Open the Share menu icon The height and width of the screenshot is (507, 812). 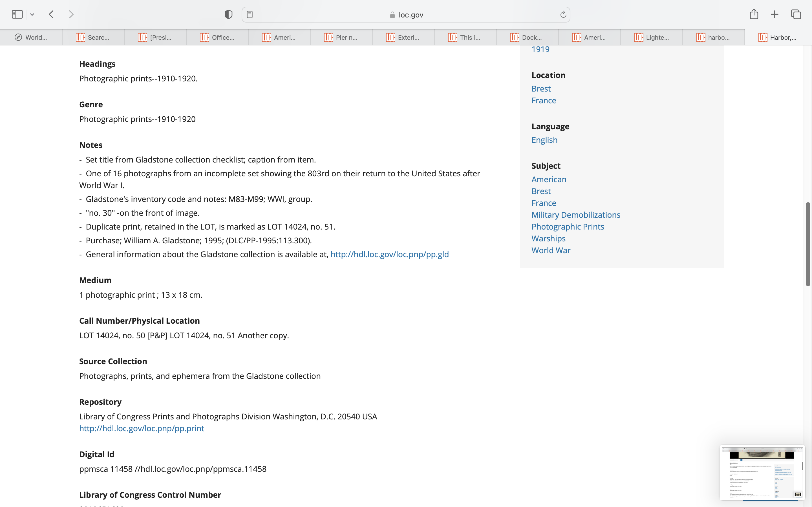pos(754,14)
